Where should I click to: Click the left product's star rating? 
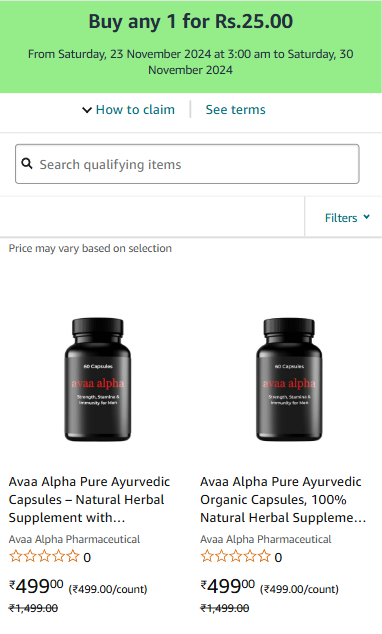[44, 557]
